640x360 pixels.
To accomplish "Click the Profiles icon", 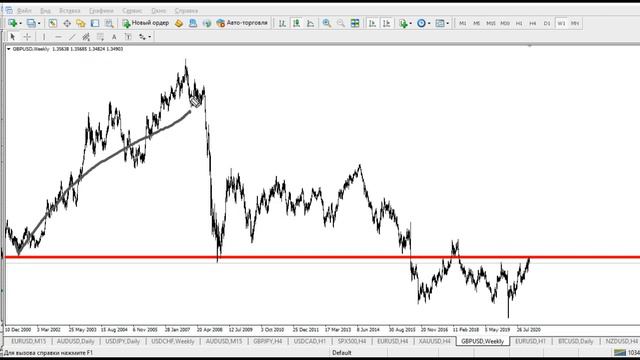I will (31, 23).
